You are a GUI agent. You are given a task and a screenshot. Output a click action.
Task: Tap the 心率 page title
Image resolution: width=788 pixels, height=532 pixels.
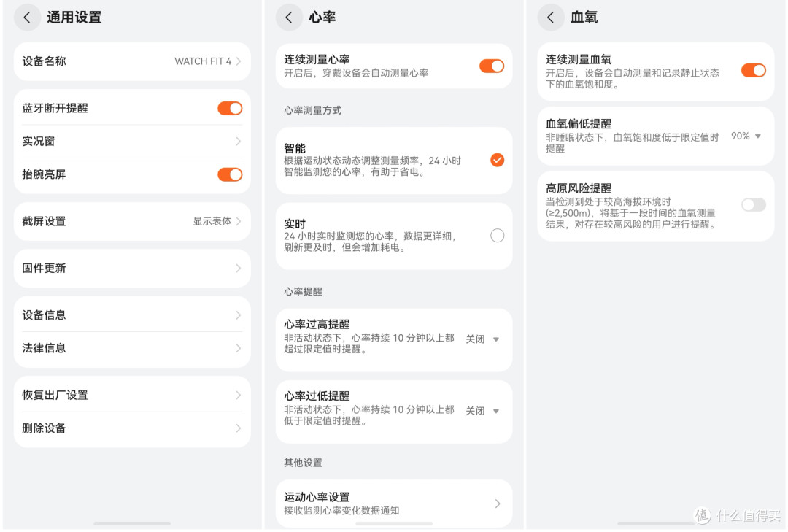(322, 18)
